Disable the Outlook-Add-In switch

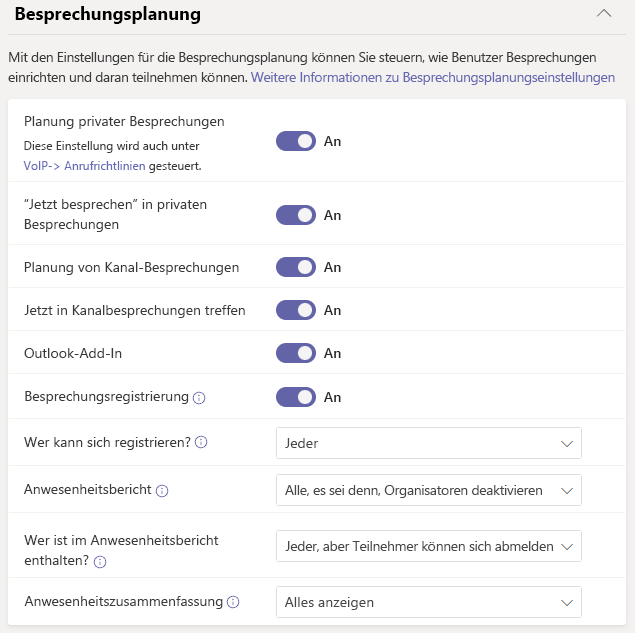click(295, 353)
